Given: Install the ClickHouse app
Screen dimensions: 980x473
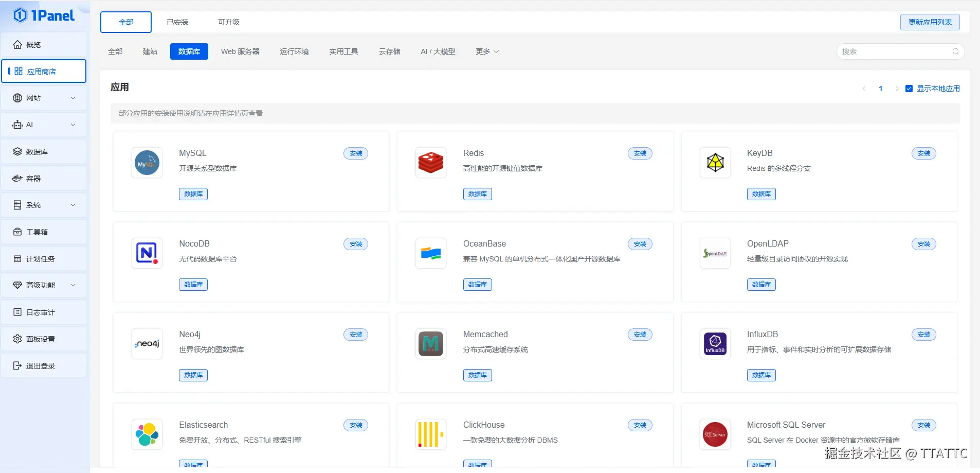Looking at the screenshot, I should [640, 425].
